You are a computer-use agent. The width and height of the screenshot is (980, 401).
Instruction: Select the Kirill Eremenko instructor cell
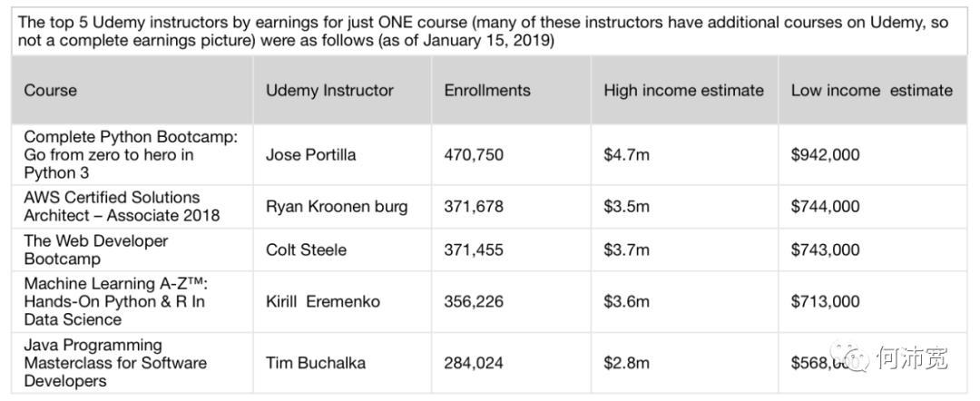pos(322,302)
